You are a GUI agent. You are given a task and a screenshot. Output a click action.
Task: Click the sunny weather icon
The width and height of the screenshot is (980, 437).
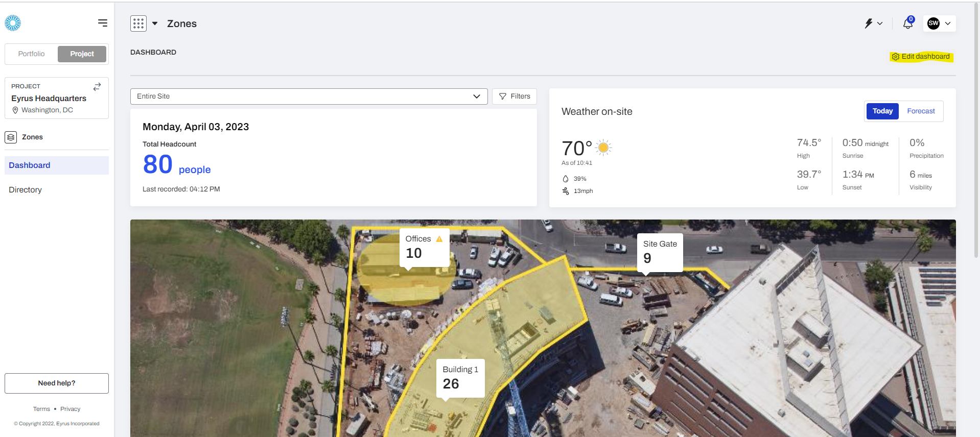pos(603,148)
